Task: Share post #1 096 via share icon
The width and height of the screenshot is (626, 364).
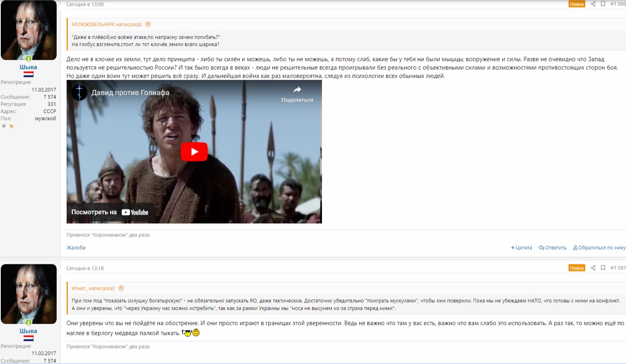Action: [593, 4]
